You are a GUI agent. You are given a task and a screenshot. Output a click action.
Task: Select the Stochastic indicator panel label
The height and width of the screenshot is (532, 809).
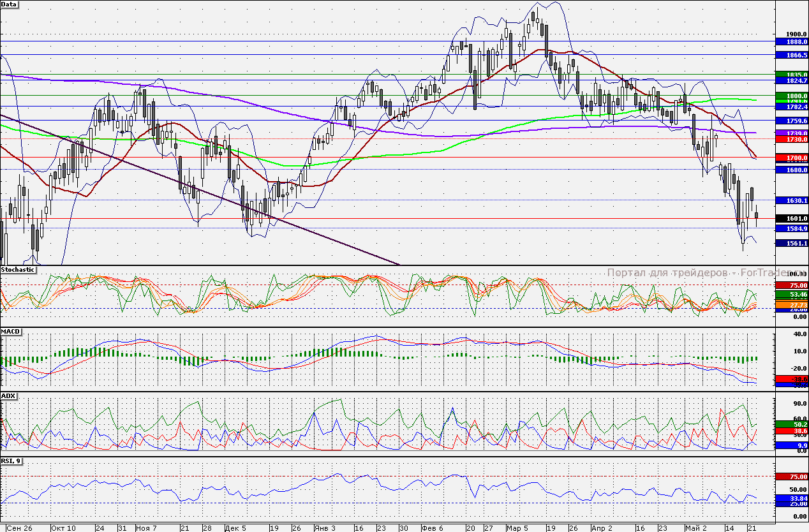[x=19, y=270]
